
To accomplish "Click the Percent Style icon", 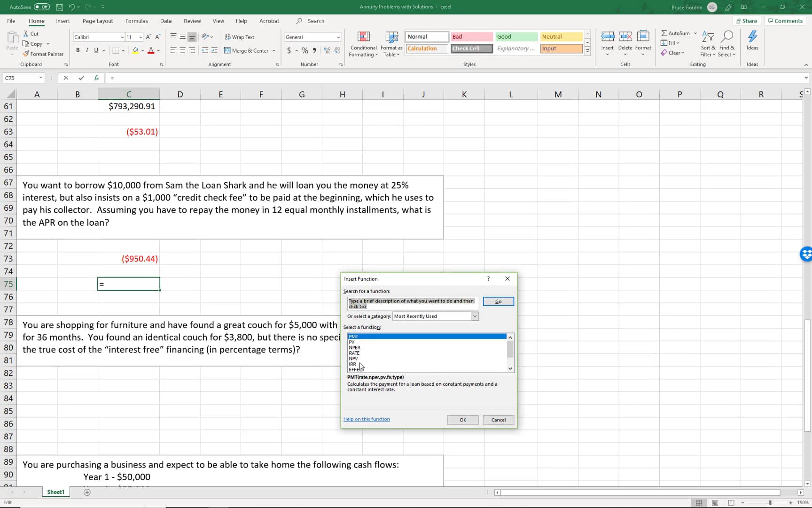I will (305, 50).
